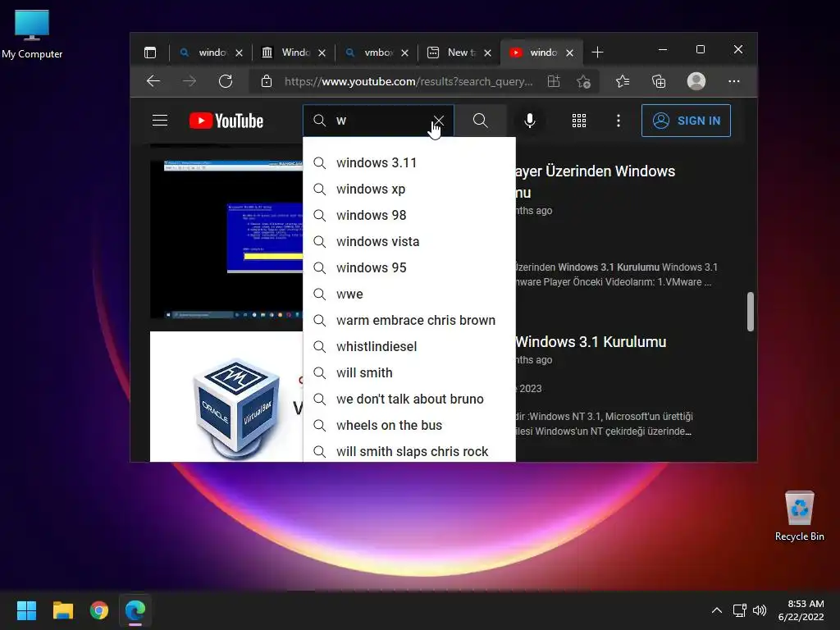840x630 pixels.
Task: Choose suggestion 'will smith slaps chris rock'
Action: click(x=409, y=452)
